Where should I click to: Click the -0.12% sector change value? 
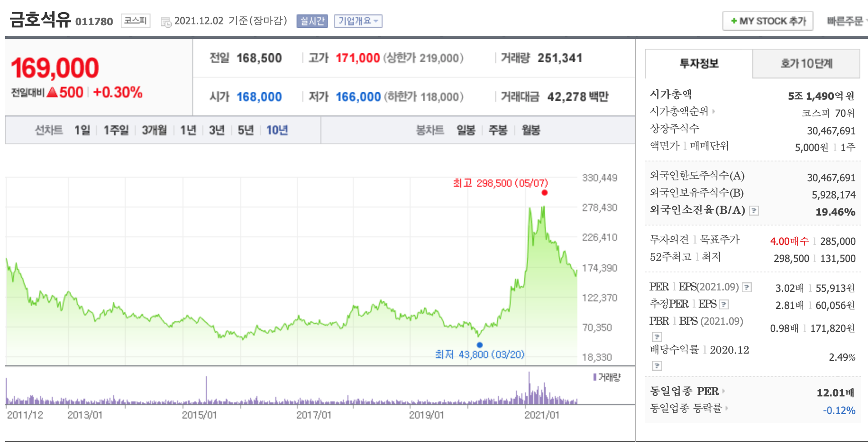click(839, 410)
